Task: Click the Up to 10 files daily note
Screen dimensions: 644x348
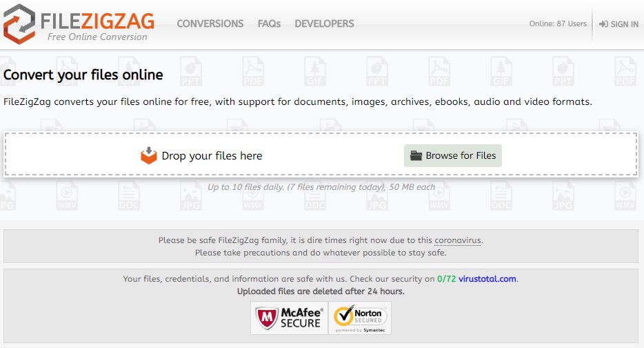Action: (x=321, y=187)
